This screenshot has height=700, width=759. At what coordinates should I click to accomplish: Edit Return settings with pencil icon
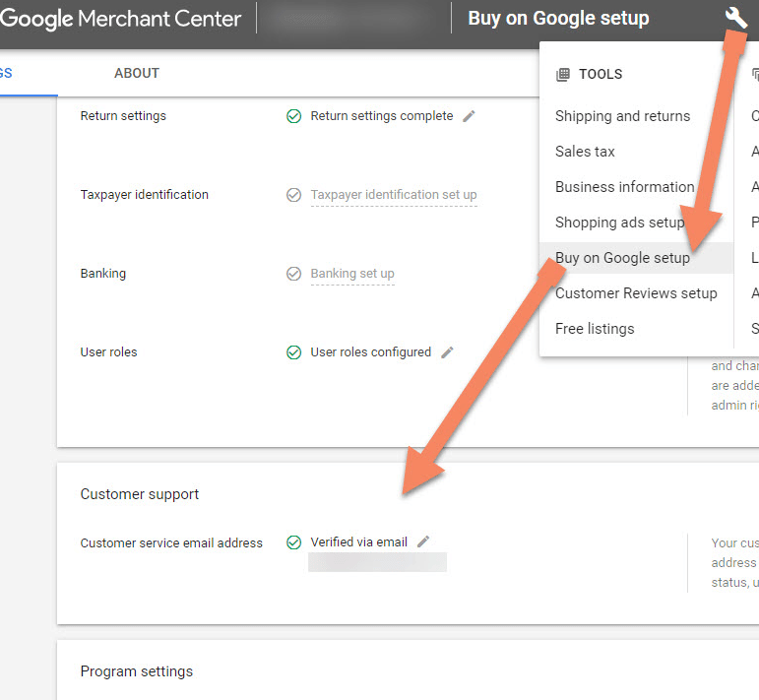(x=469, y=116)
